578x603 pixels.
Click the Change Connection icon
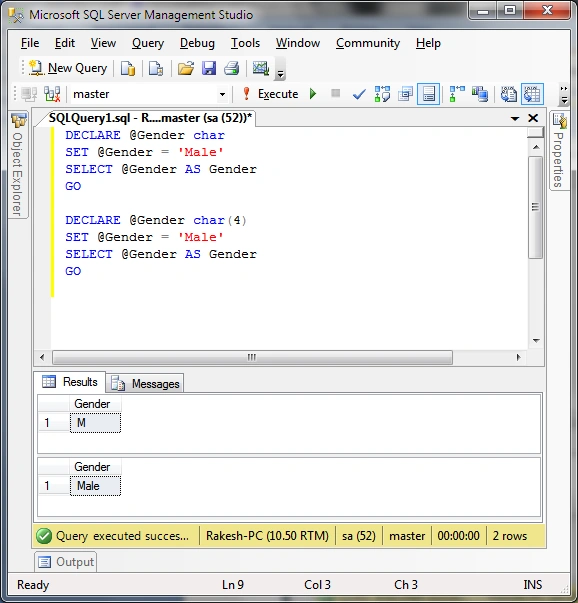pyautogui.click(x=52, y=94)
